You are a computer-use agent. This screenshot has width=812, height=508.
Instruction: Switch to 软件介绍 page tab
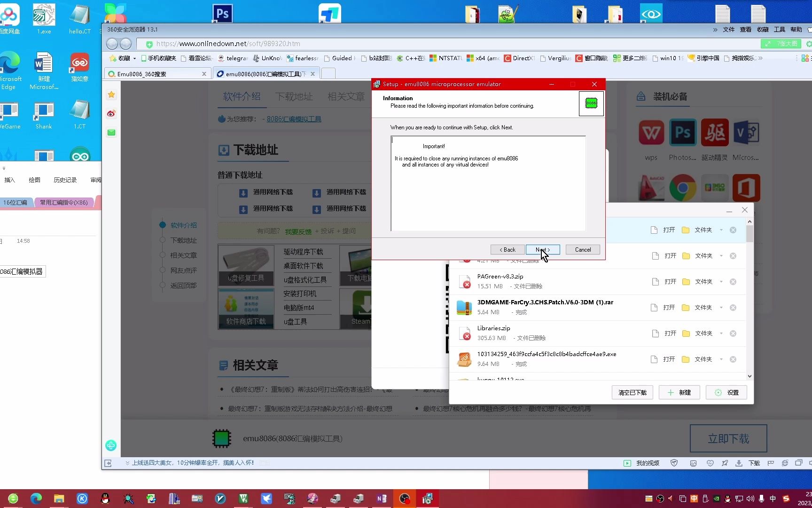[242, 96]
